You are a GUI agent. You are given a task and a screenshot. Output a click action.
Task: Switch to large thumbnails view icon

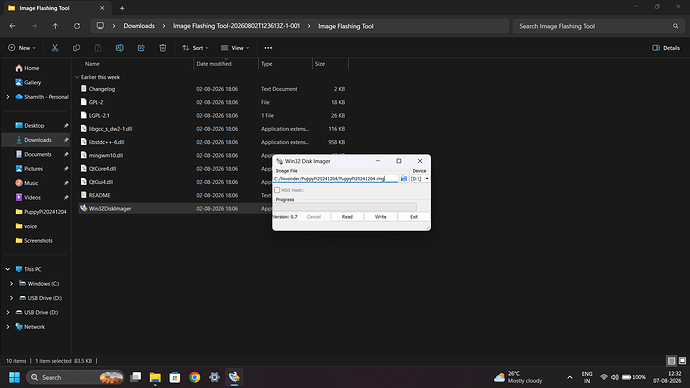point(682,361)
